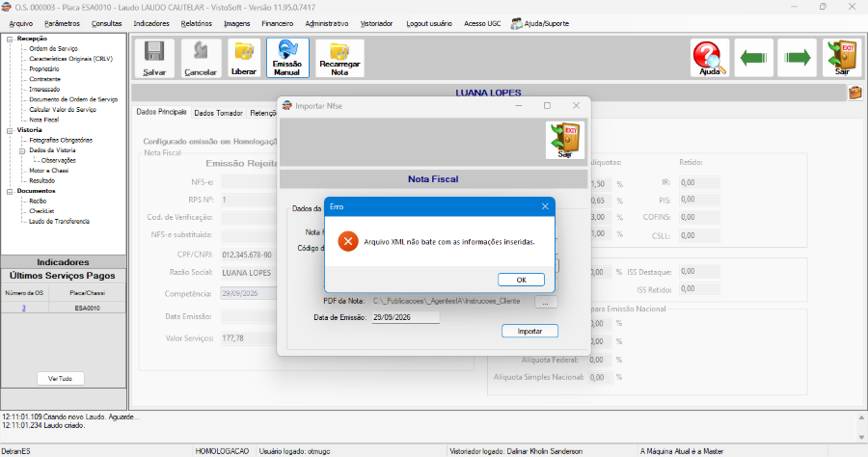Select Recibo tree item

(38, 202)
